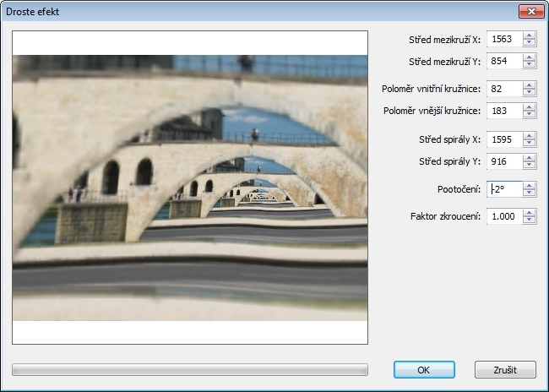Click the 'Faktor zkroucení:' label
Image resolution: width=549 pixels, height=392 pixels.
445,216
